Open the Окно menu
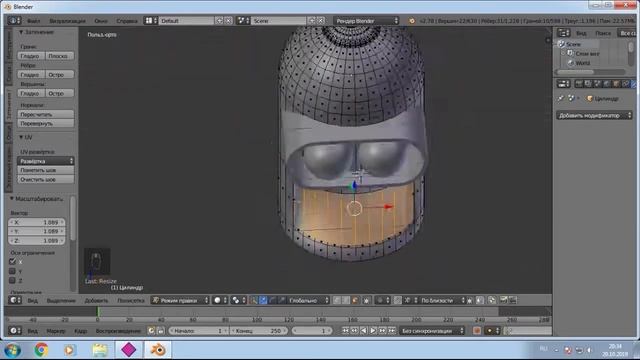This screenshot has width=640, height=360. 101,20
